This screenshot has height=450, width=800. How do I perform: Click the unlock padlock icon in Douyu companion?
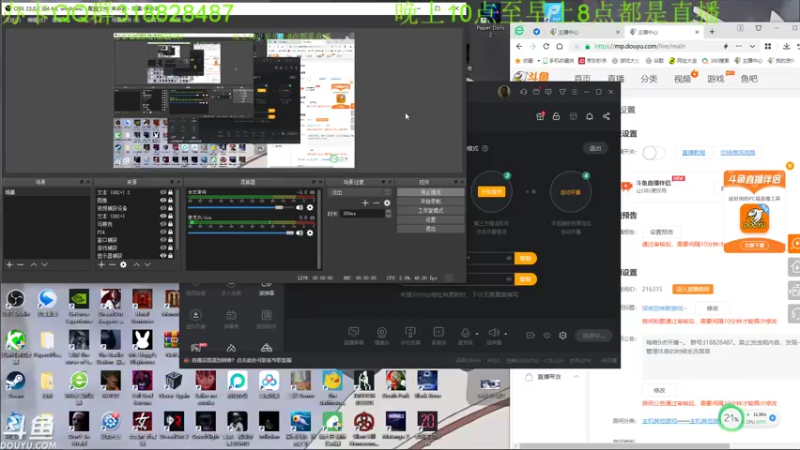pyautogui.click(x=556, y=116)
